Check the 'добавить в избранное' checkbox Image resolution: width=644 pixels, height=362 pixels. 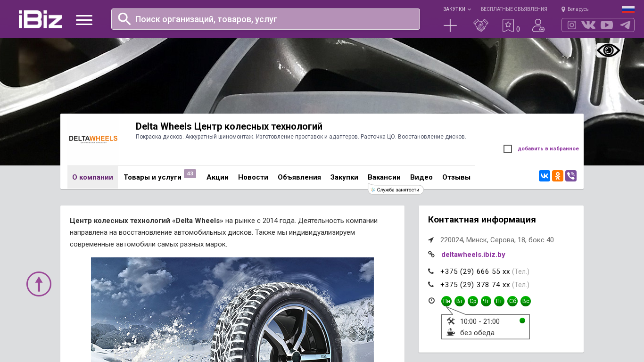tap(508, 149)
